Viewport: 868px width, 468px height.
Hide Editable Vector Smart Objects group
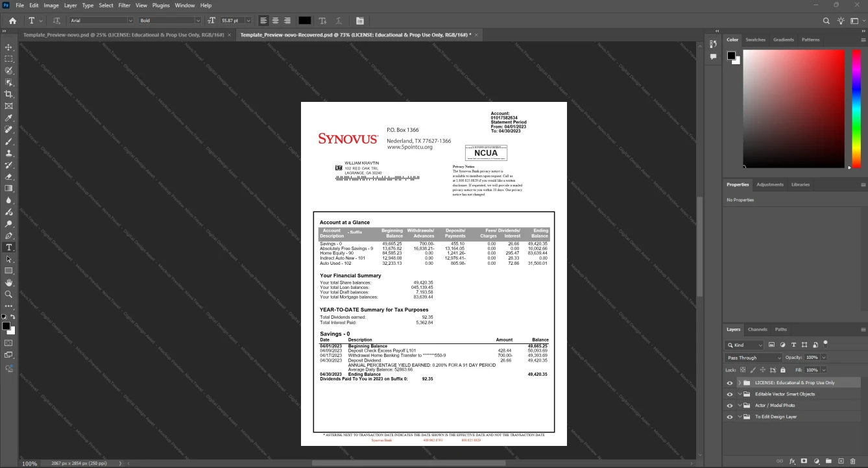[730, 394]
